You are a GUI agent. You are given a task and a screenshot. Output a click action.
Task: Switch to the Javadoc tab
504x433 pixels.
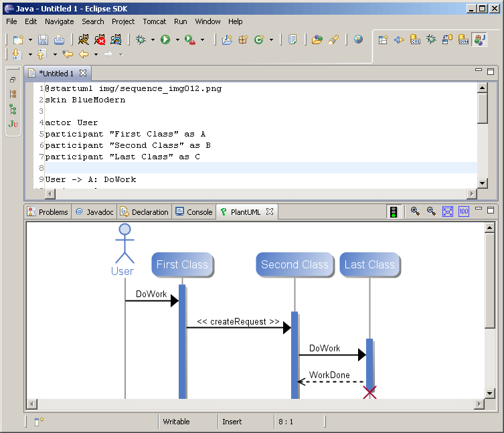tap(94, 212)
